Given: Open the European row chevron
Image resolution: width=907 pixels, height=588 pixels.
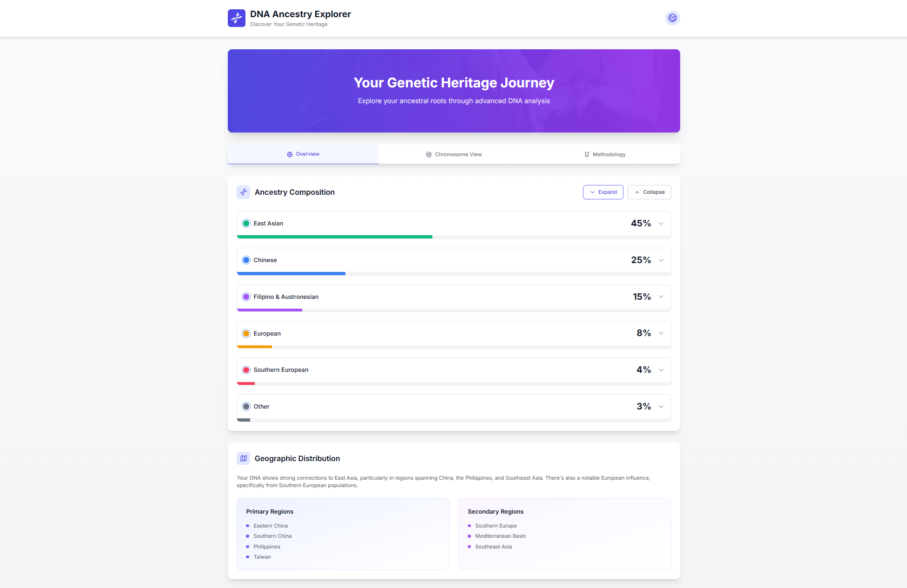Looking at the screenshot, I should point(661,333).
